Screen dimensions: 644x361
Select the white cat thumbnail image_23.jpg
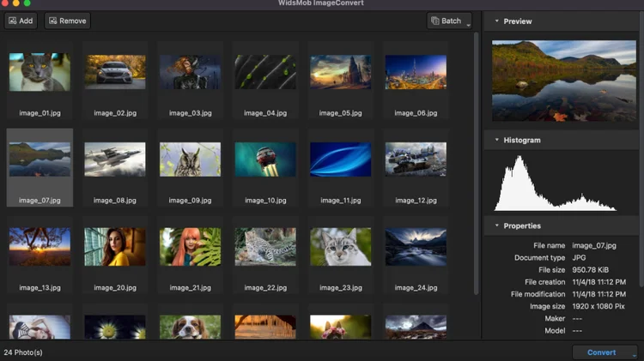pyautogui.click(x=341, y=247)
